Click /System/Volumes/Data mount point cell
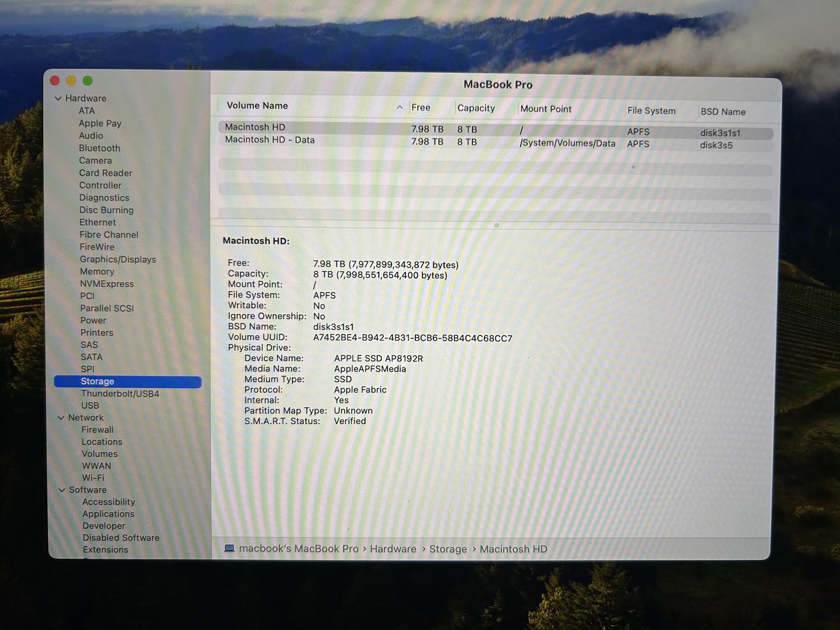 coord(568,143)
